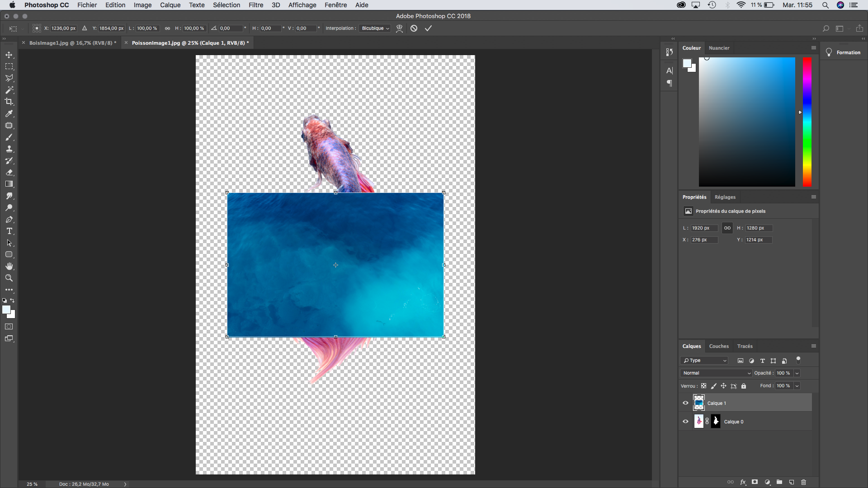This screenshot has width=868, height=488.
Task: Click the Formation button
Action: click(843, 52)
